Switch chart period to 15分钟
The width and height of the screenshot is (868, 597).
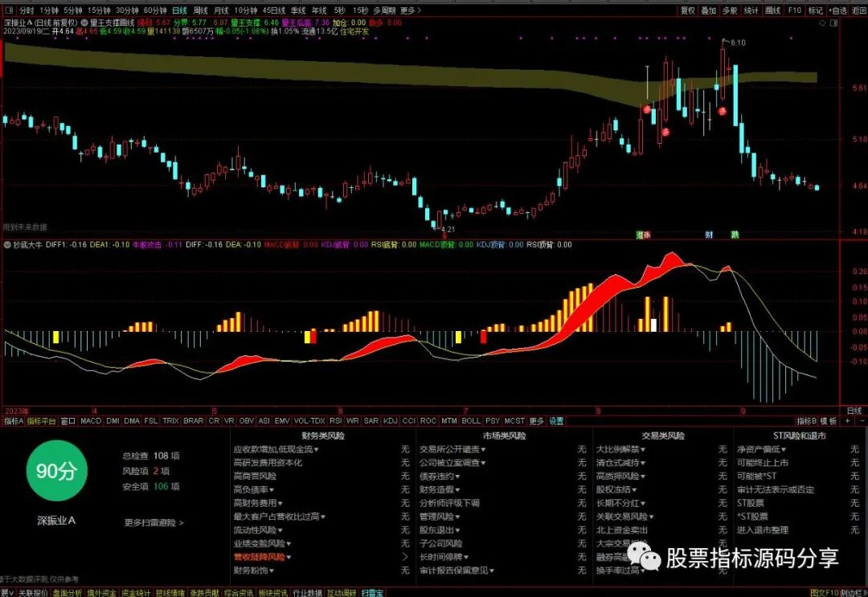99,10
